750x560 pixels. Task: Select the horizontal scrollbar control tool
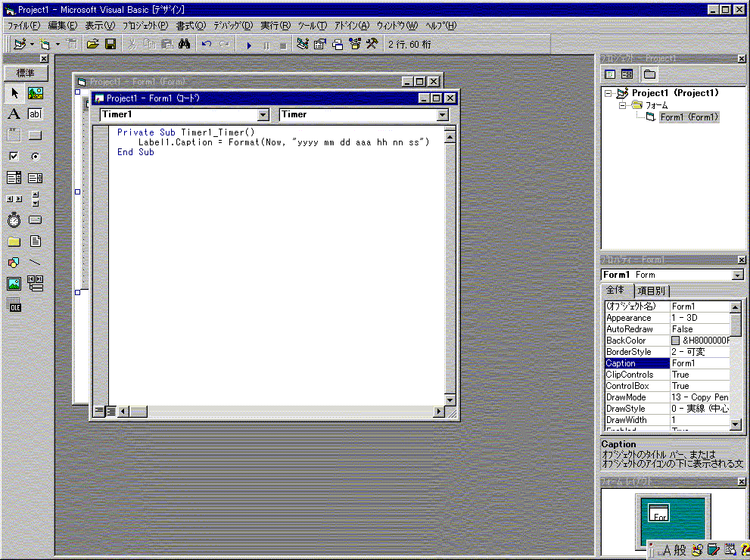pos(14,198)
